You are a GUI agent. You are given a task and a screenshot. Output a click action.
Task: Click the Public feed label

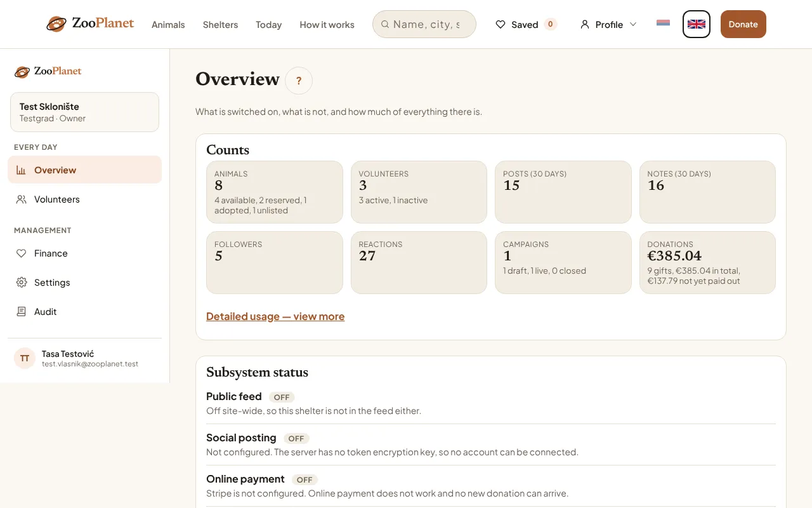click(234, 396)
